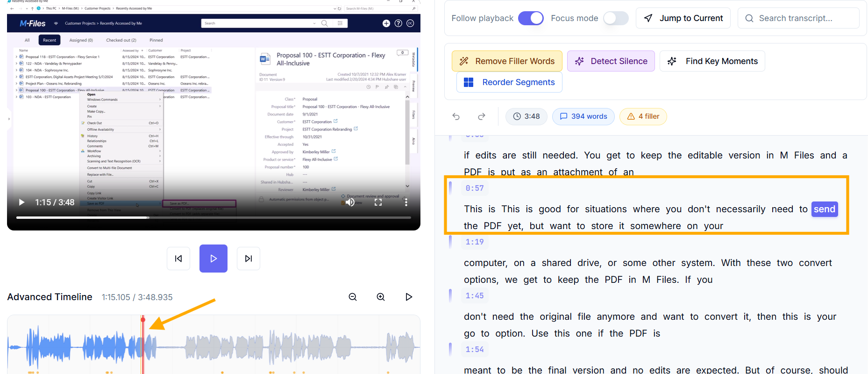The height and width of the screenshot is (374, 868).
Task: Play the video using the overlay play icon
Action: pyautogui.click(x=21, y=202)
